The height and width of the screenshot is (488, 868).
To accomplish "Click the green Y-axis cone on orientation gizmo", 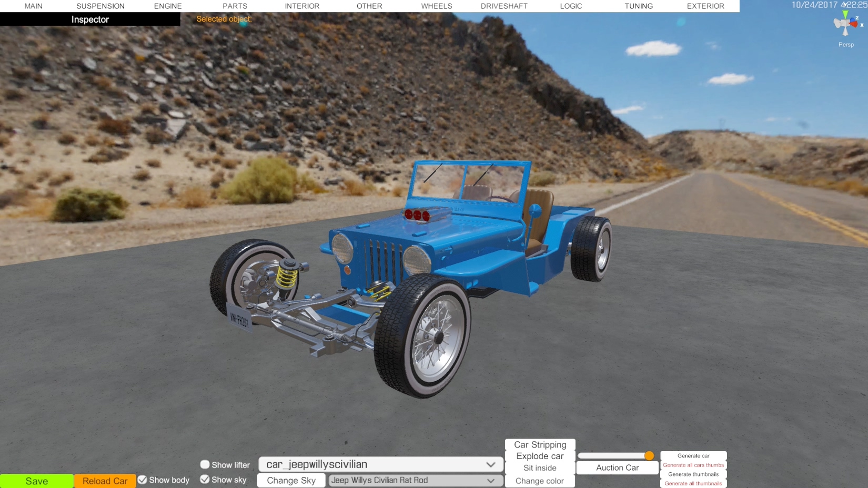I will coord(845,14).
